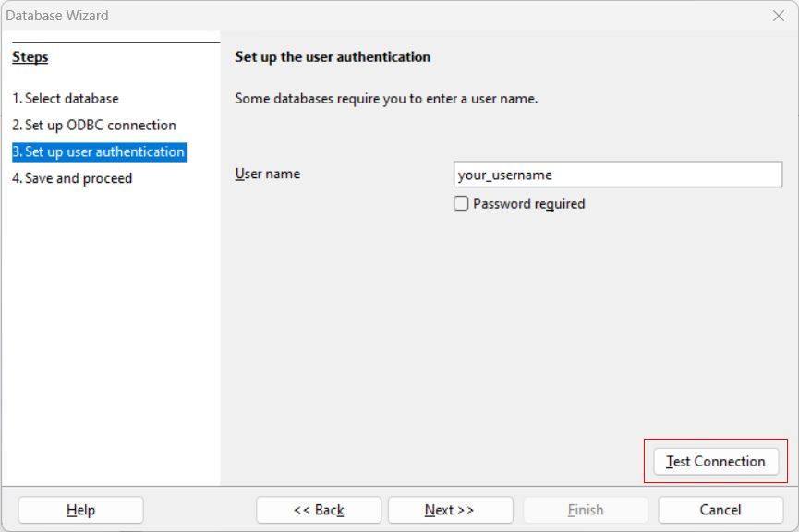Open Help for the wizard
Screen dimensions: 799x532
[80, 510]
